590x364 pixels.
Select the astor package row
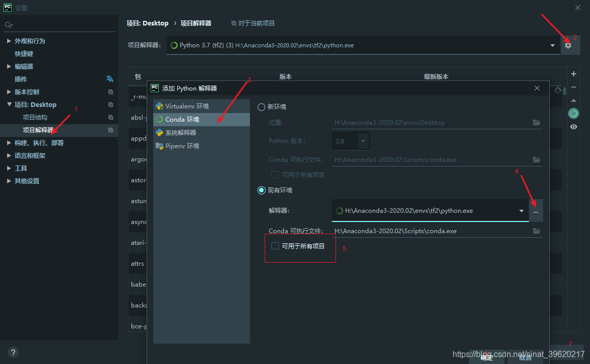coord(138,180)
